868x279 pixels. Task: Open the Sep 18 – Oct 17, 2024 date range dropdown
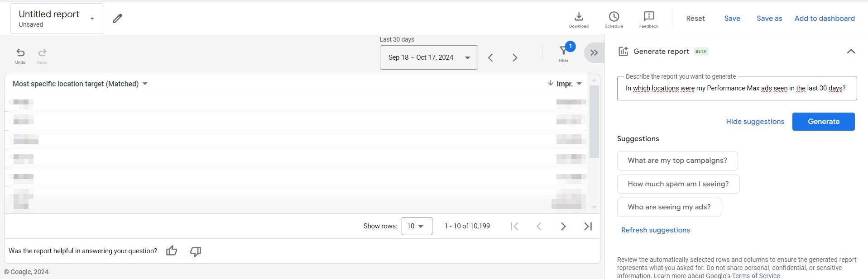[428, 57]
